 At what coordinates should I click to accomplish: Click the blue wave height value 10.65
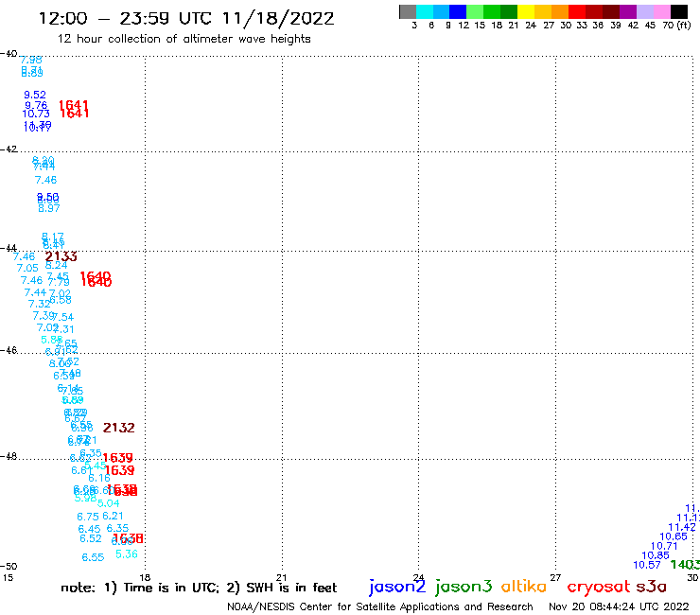point(674,536)
